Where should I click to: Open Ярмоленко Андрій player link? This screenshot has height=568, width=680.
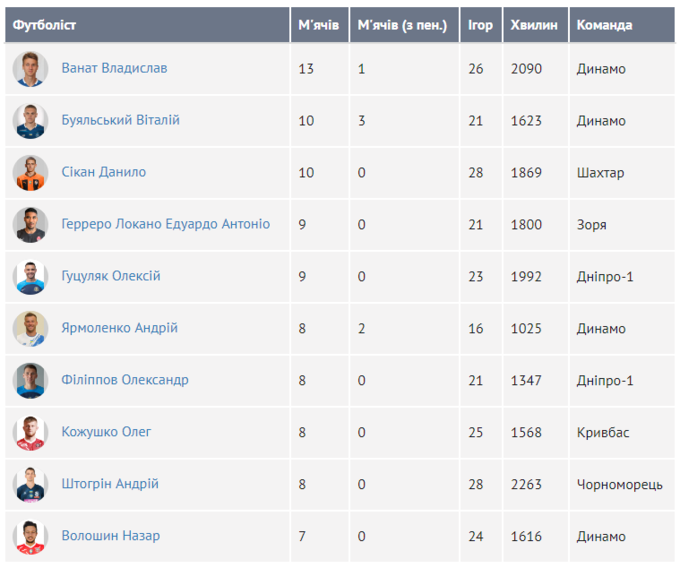tap(119, 328)
